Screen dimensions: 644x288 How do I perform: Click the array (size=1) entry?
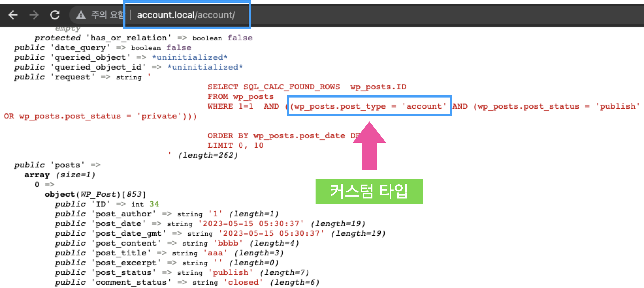point(60,175)
